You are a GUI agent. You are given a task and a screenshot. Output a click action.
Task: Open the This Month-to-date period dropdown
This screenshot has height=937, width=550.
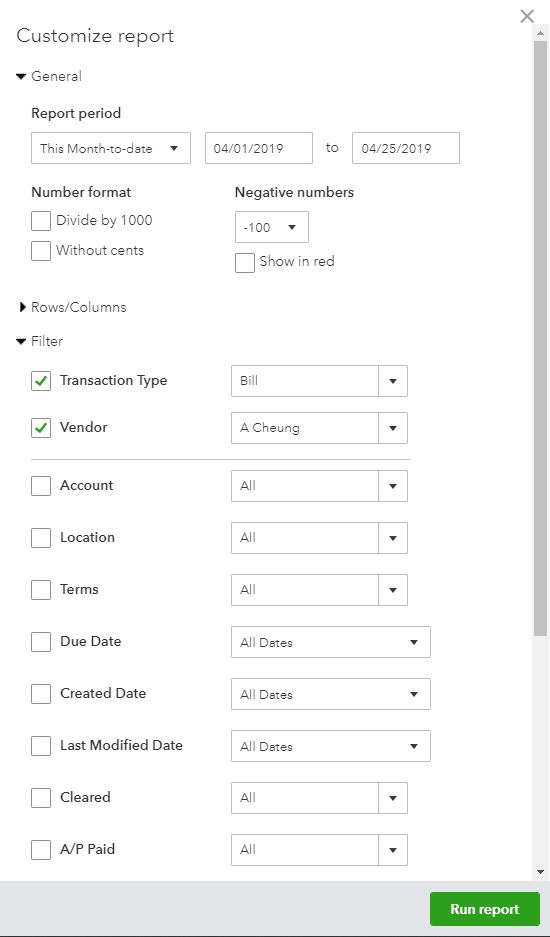[111, 148]
